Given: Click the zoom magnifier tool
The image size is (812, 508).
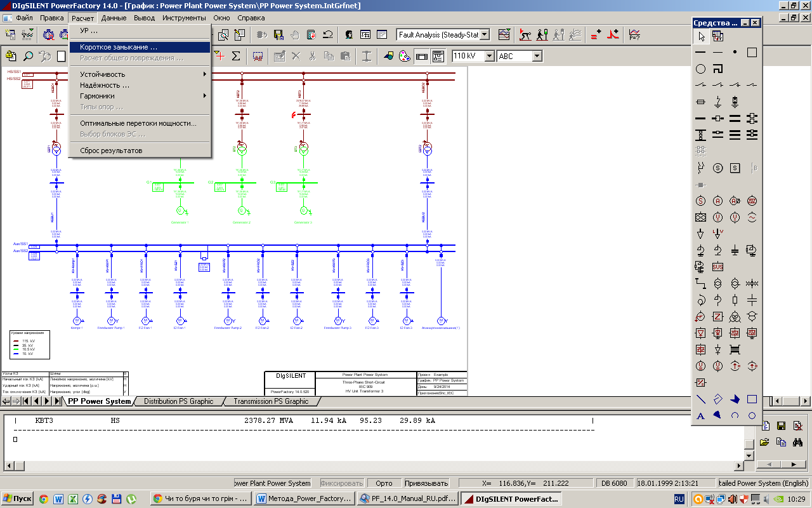Looking at the screenshot, I should coord(28,56).
